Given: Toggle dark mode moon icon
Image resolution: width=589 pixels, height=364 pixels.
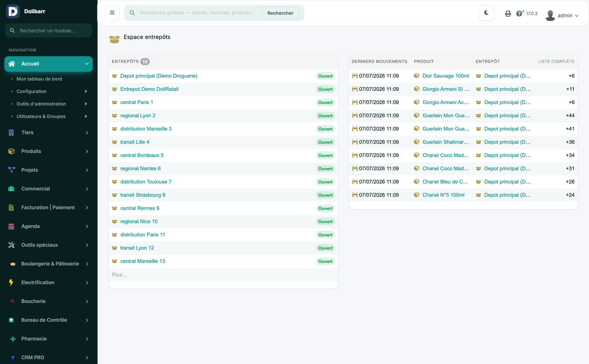Looking at the screenshot, I should click(486, 13).
